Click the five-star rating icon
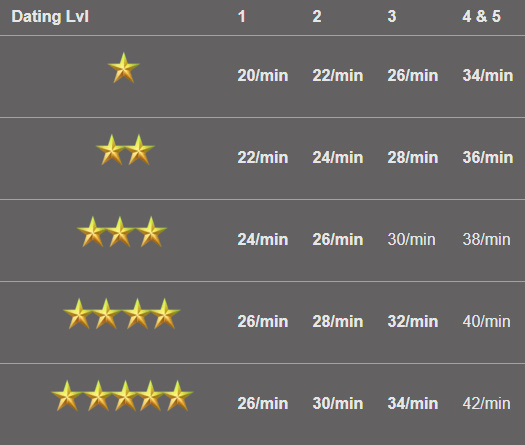The width and height of the screenshot is (525, 445). click(122, 396)
